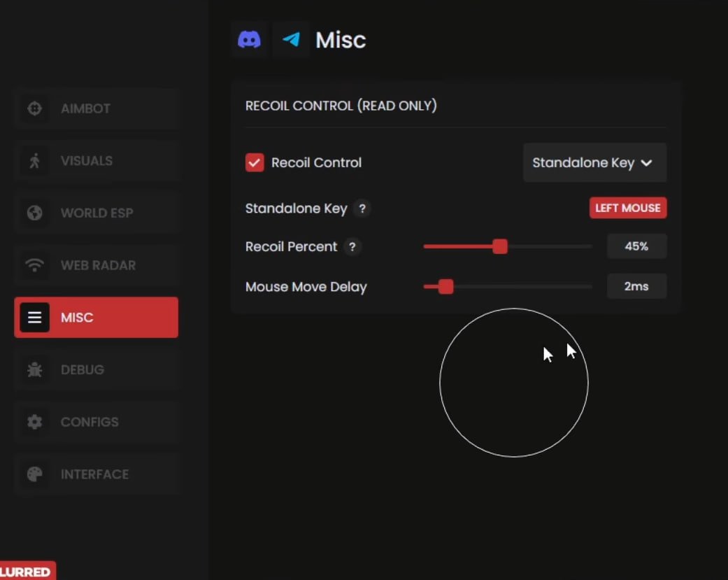Click the Aimbot crosshair icon in sidebar
The width and height of the screenshot is (728, 580).
(x=34, y=108)
